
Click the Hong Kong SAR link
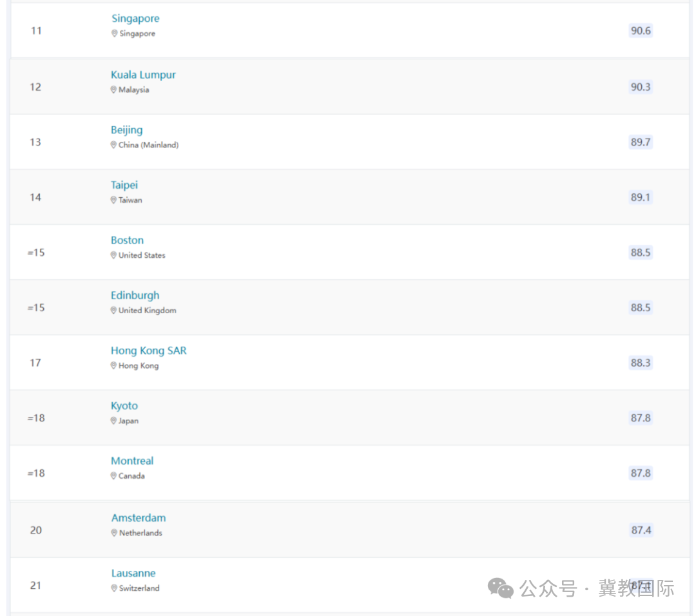(x=148, y=351)
